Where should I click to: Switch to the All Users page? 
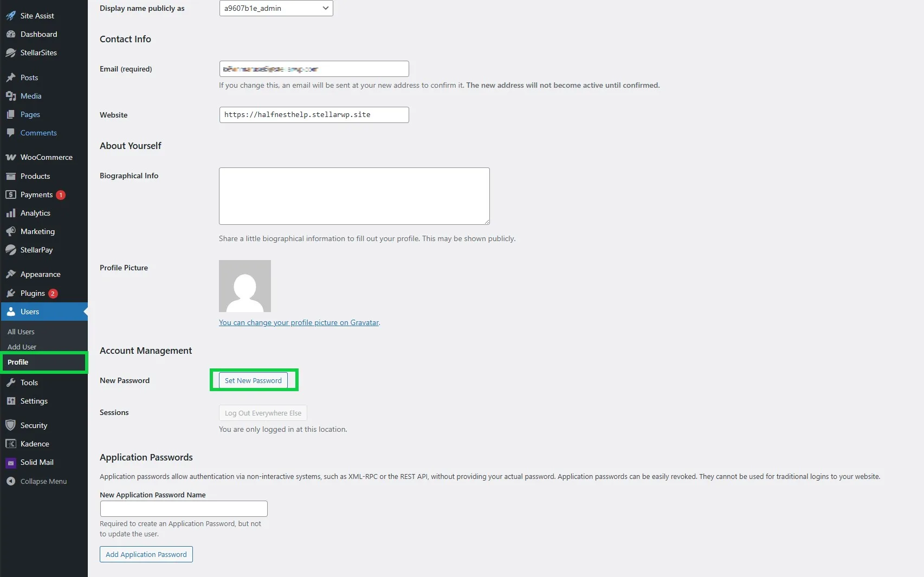tap(21, 332)
